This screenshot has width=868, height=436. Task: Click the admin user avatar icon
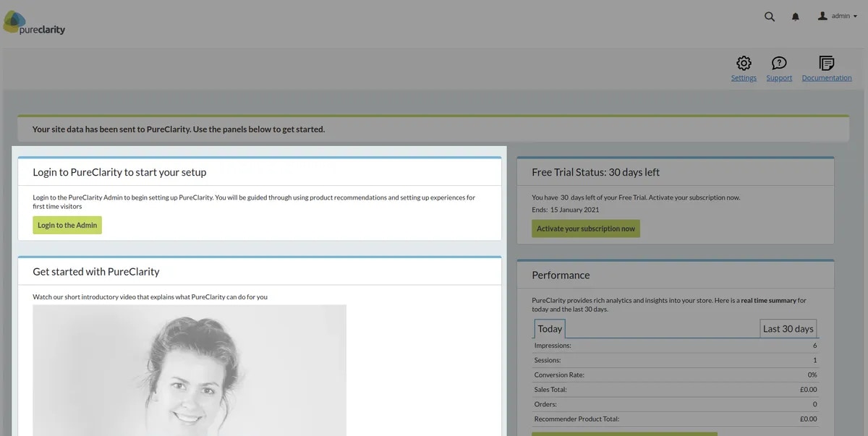pos(822,16)
